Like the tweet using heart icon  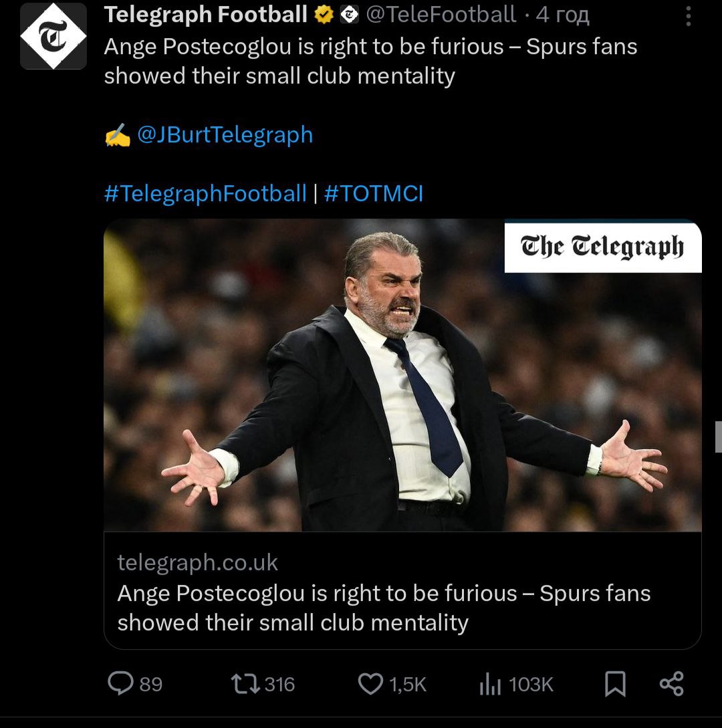(370, 684)
